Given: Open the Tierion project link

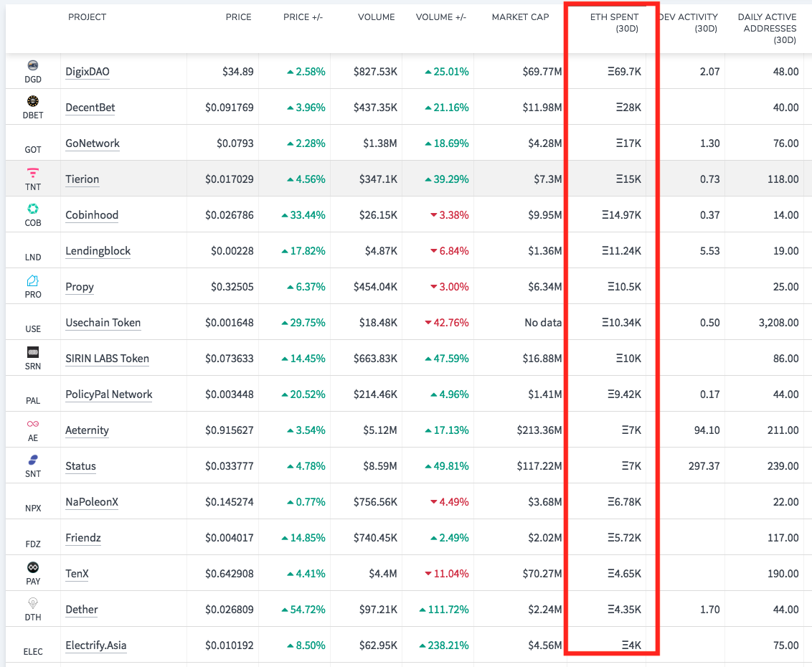Looking at the screenshot, I should (82, 179).
